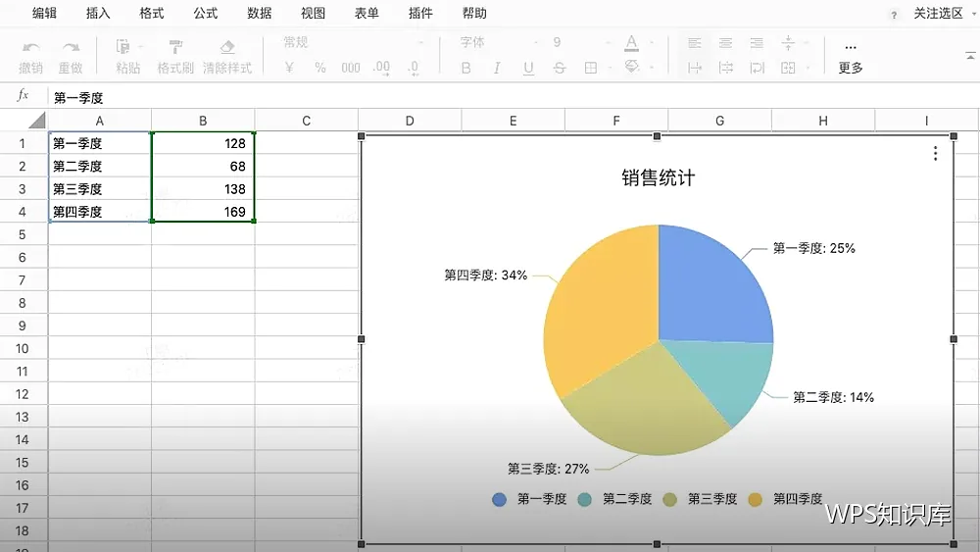
Task: Open the 公式 menu
Action: (206, 13)
